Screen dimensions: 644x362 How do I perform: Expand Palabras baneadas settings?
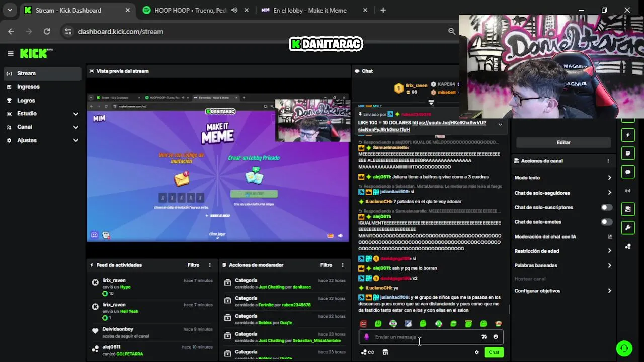pyautogui.click(x=563, y=265)
